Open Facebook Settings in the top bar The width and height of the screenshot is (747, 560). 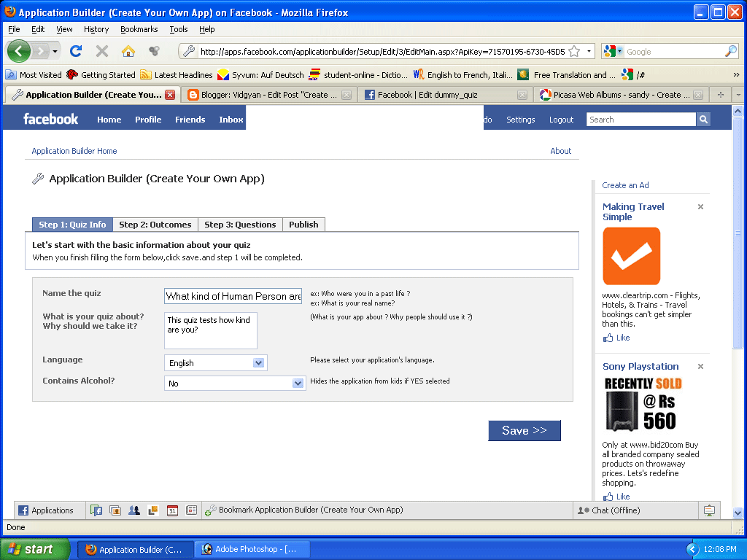[x=521, y=120]
